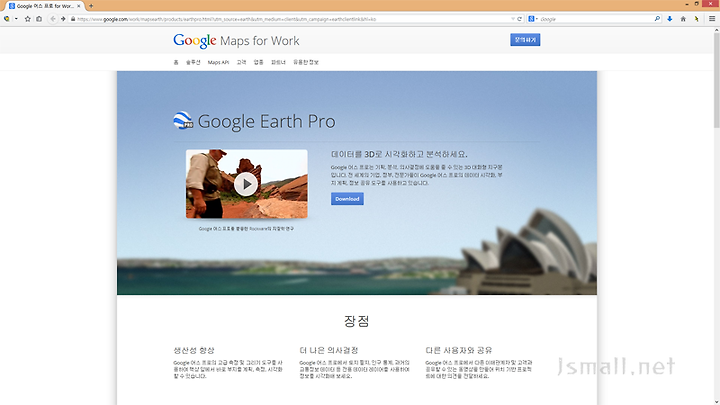This screenshot has height=405, width=720.
Task: Click the Google Maps for Work logo
Action: 236,41
